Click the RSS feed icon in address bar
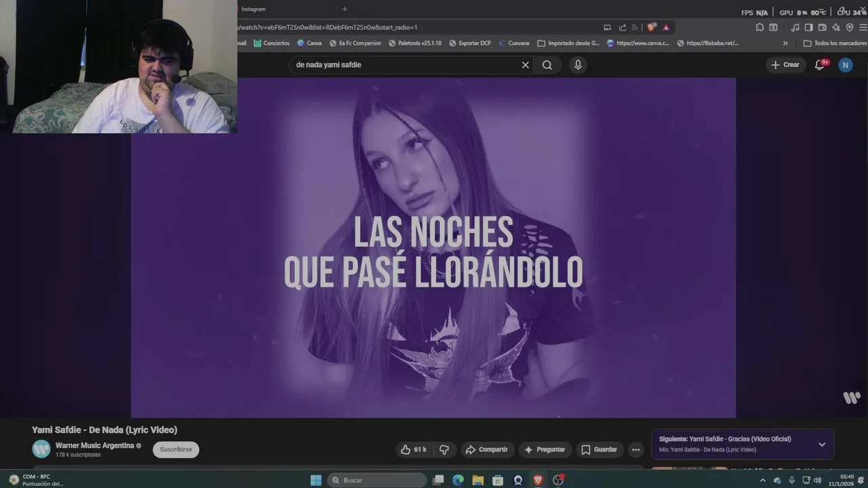Viewport: 868px width, 488px height. [635, 28]
